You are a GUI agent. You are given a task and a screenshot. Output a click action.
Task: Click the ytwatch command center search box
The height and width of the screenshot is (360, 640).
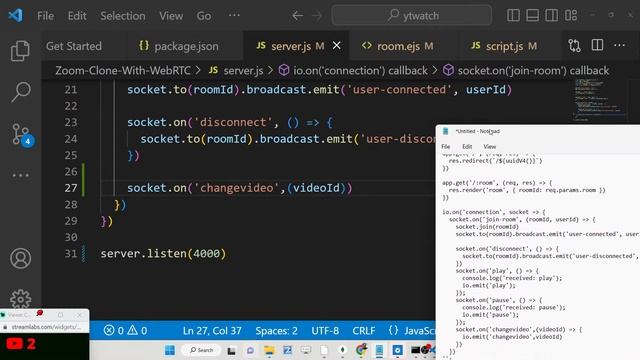[412, 16]
